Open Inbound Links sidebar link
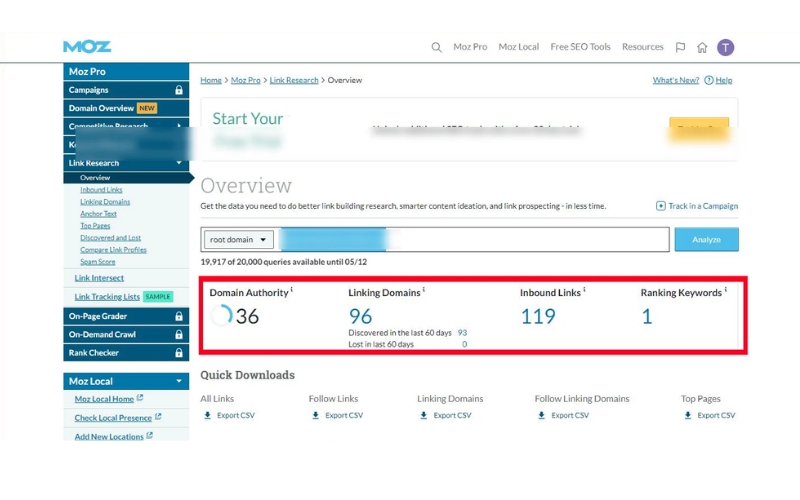Image resolution: width=800 pixels, height=500 pixels. [101, 190]
